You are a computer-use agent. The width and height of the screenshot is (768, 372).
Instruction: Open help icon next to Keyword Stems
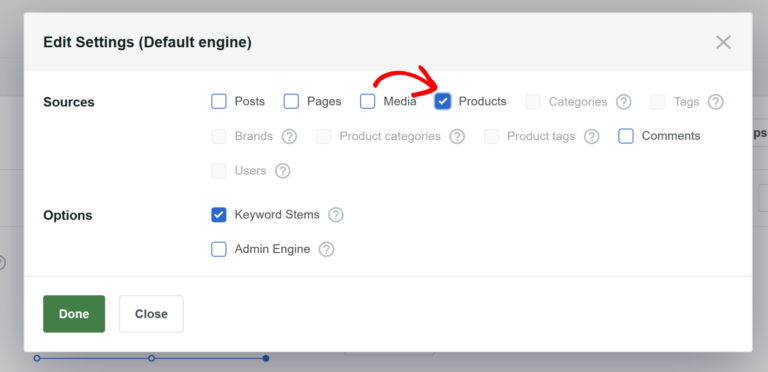click(x=336, y=215)
